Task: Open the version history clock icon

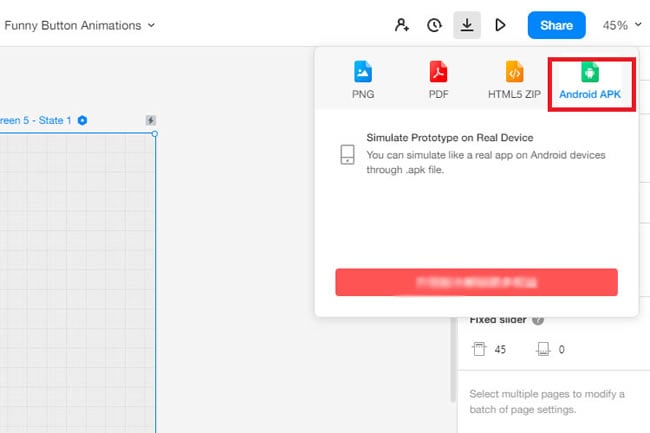Action: point(434,25)
